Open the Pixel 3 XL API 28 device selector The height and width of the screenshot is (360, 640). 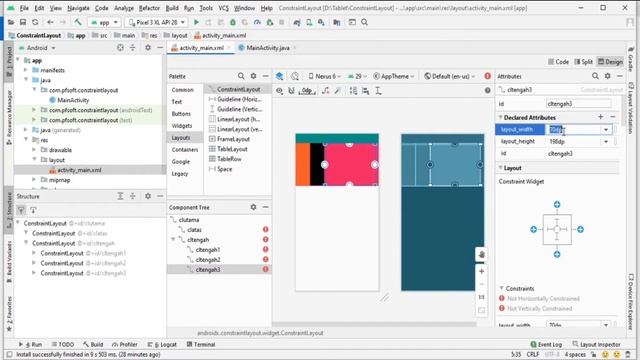(x=157, y=22)
